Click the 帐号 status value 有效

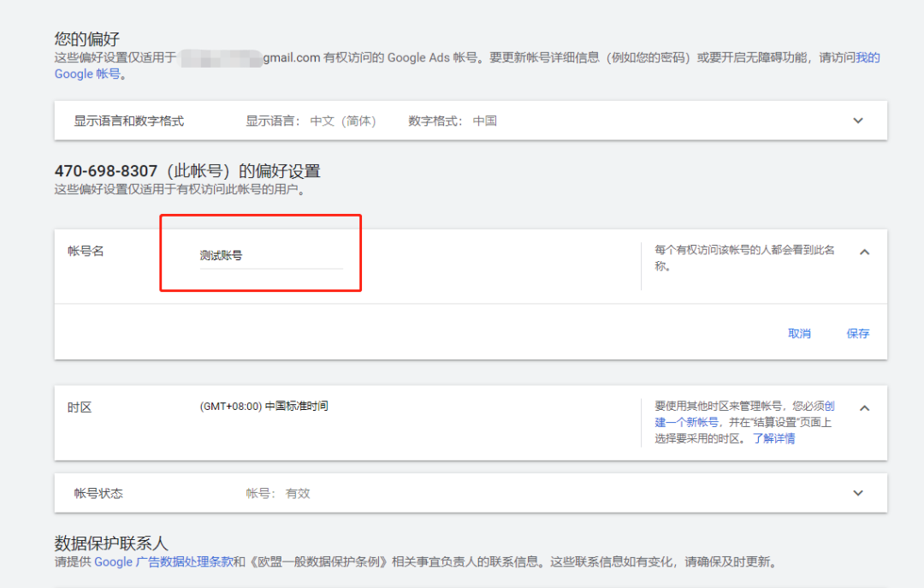coord(297,492)
